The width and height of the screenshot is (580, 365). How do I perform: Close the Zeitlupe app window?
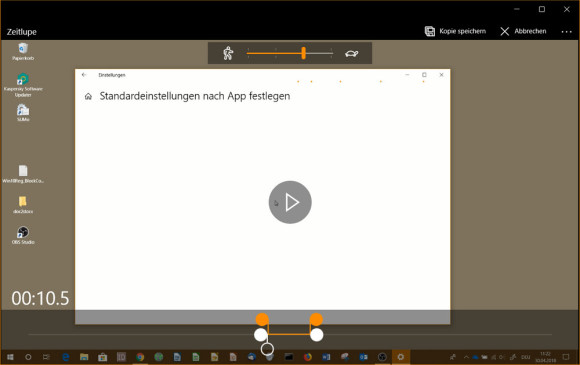click(567, 9)
